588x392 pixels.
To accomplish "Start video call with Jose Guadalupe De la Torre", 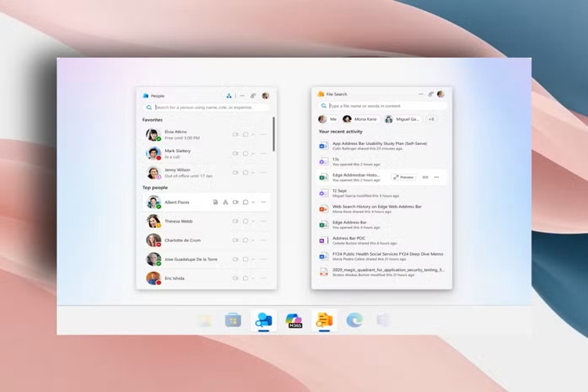I will pos(235,260).
